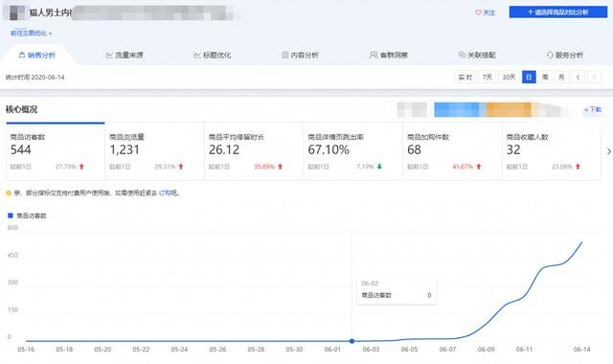This screenshot has width=613, height=364.
Task: Click the 06-02 data point on chart
Action: (x=352, y=341)
